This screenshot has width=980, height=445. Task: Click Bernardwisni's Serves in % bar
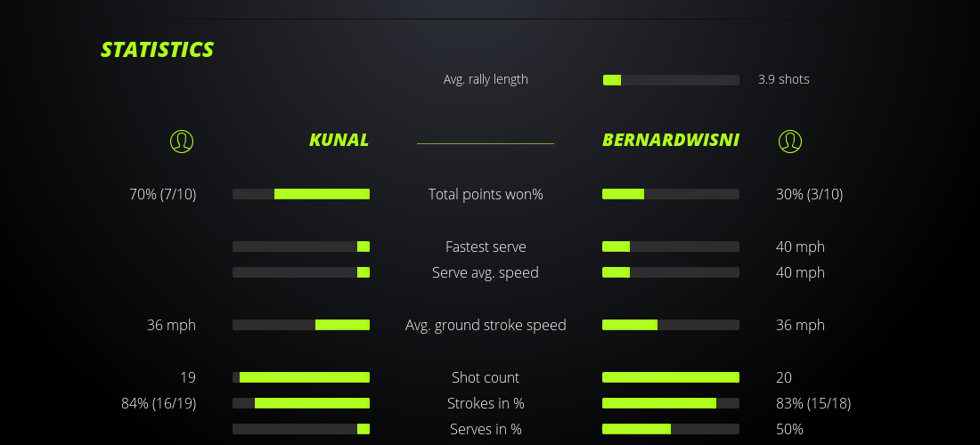(x=671, y=429)
